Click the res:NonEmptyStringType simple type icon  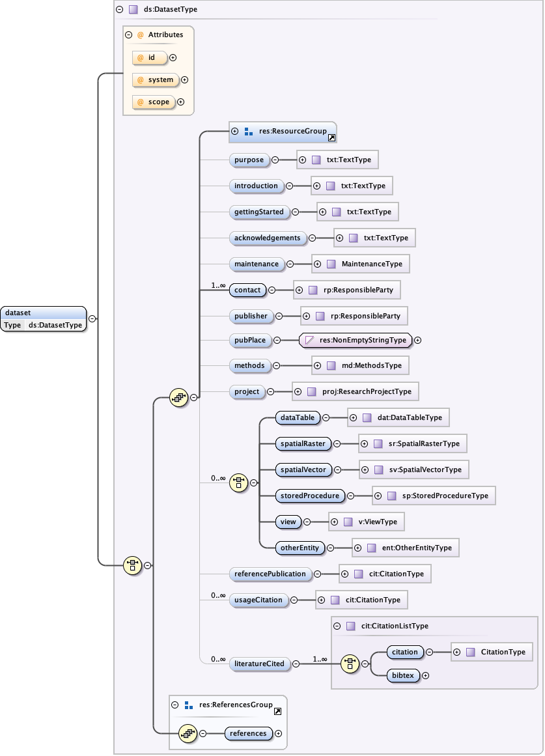point(310,340)
